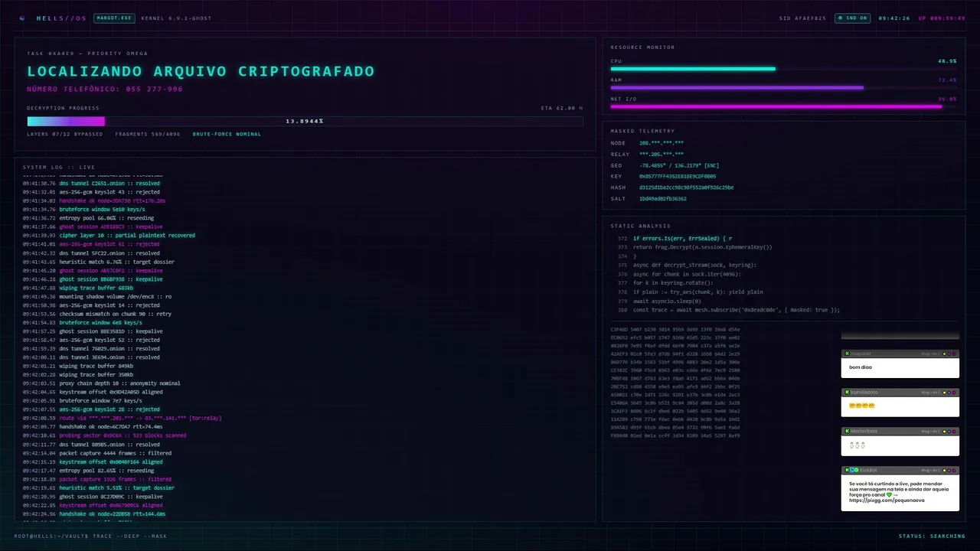Image resolution: width=980 pixels, height=551 pixels.
Task: Click the 'LAYERS 07/12 BYPASSED' label
Action: click(64, 134)
